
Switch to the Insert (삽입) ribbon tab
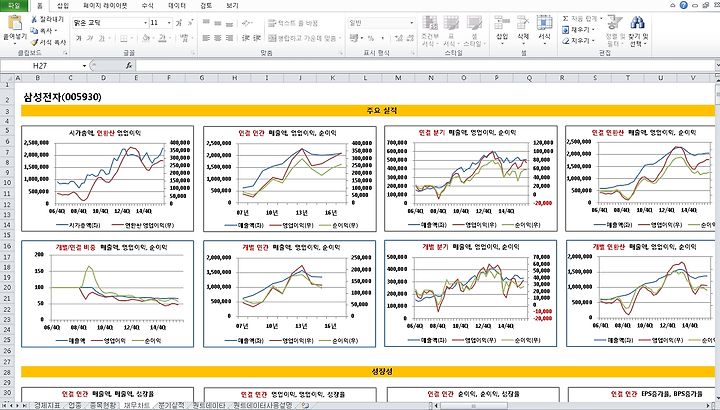63,6
